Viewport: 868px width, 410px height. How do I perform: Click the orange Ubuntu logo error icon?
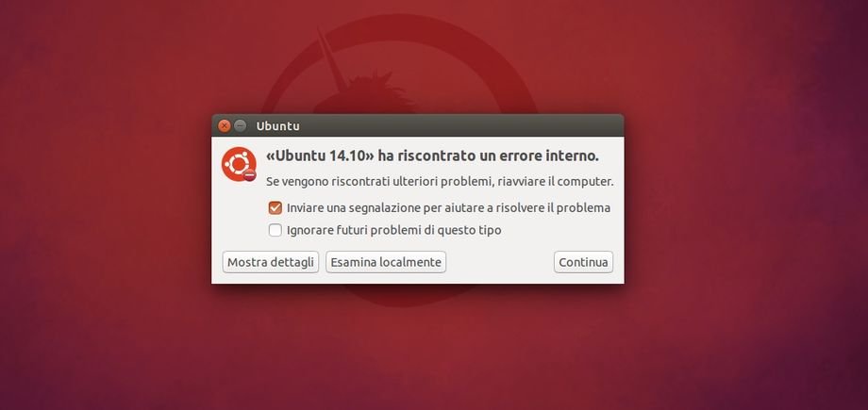click(239, 164)
